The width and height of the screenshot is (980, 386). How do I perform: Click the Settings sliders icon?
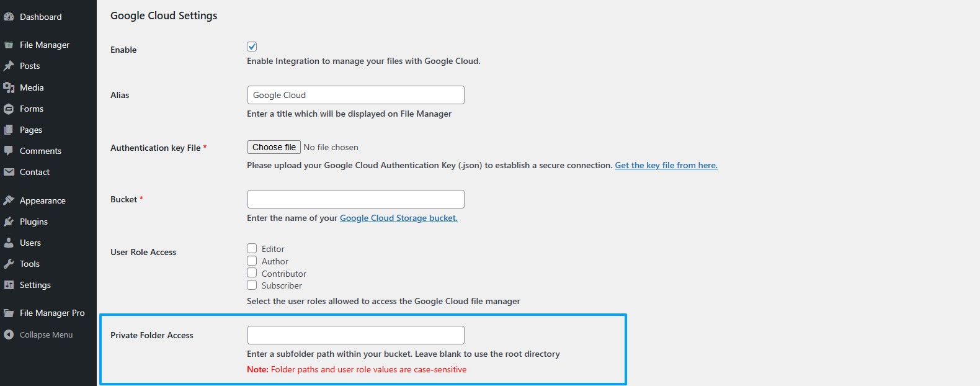click(9, 285)
